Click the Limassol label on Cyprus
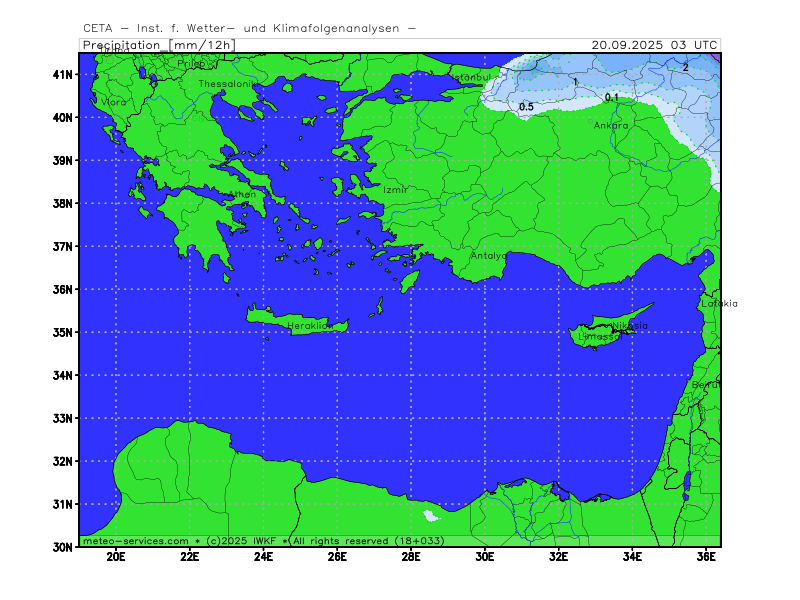Screen dimensions: 800x600 [x=600, y=336]
